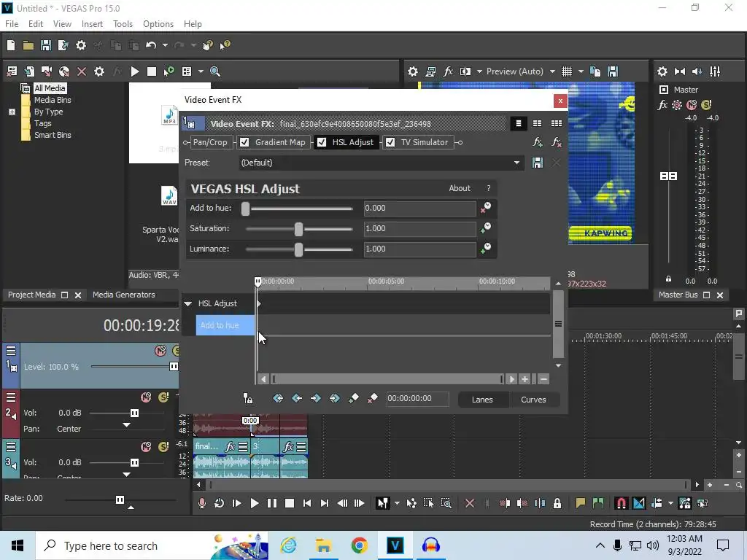Toggle animation for Luminance parameter
The image size is (747, 560).
click(x=485, y=249)
